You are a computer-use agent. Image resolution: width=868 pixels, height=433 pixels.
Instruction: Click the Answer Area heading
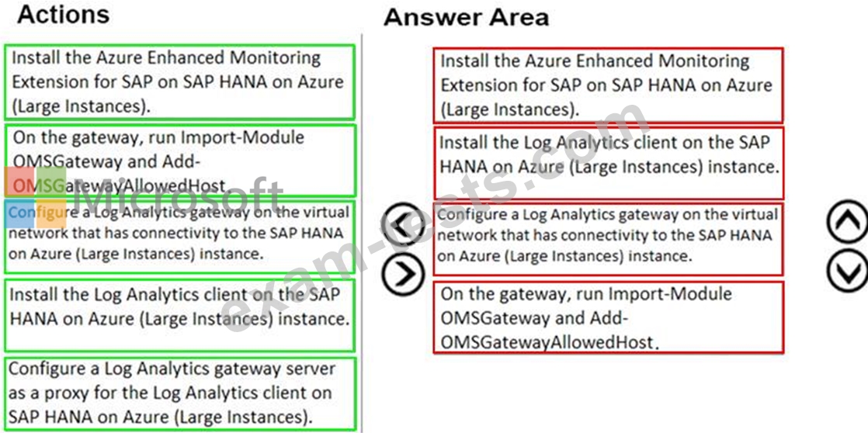(x=466, y=17)
